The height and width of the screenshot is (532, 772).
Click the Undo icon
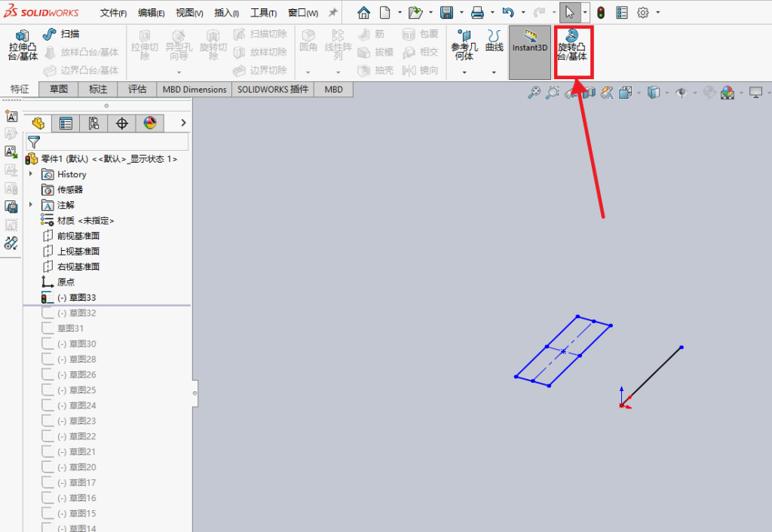pos(508,12)
